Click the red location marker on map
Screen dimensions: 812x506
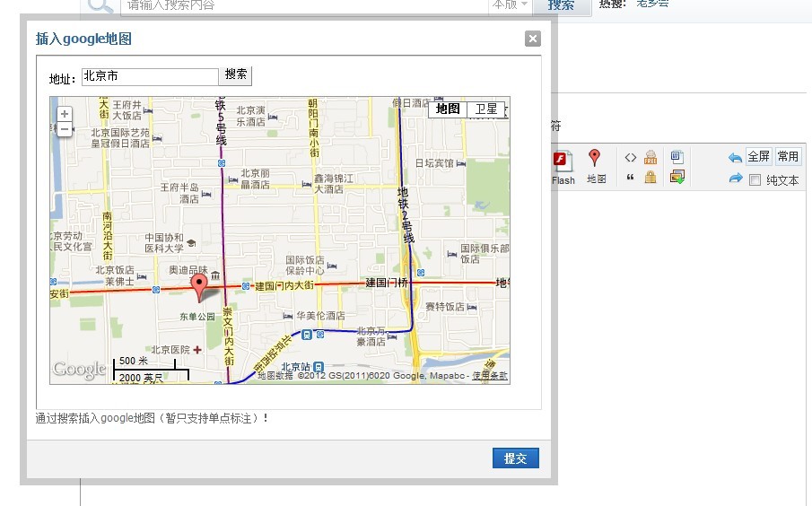199,287
